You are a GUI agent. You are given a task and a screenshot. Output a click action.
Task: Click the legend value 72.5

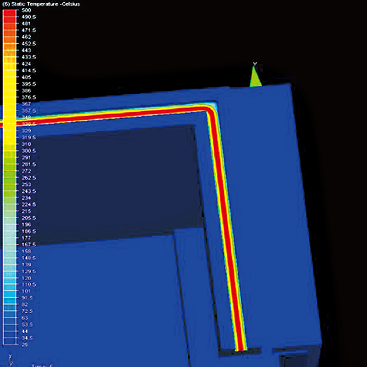27,311
